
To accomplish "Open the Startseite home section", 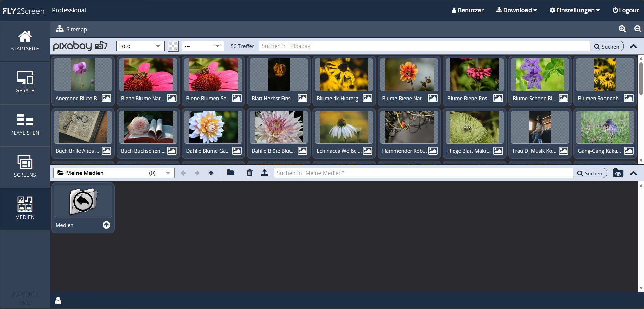I will (25, 41).
